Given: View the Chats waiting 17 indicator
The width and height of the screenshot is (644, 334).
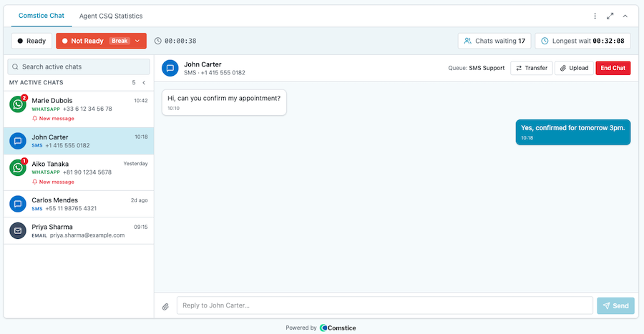Looking at the screenshot, I should click(x=494, y=41).
